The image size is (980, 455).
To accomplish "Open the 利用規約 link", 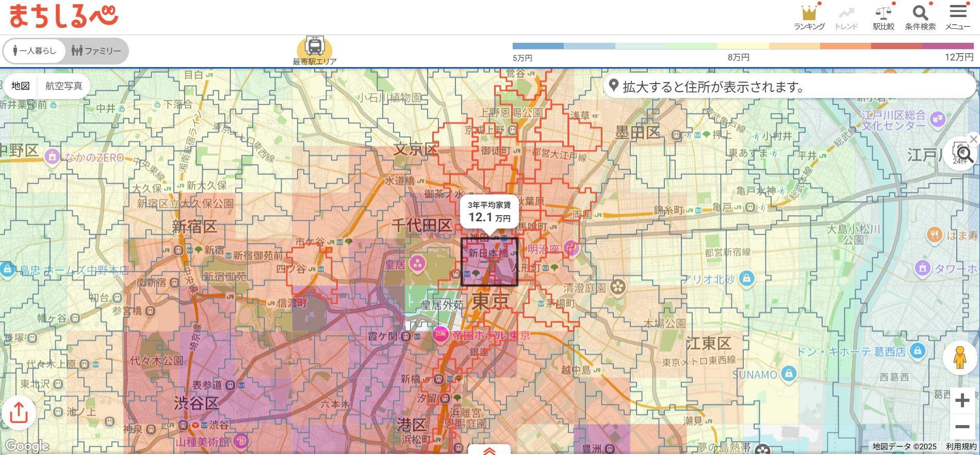I will pos(961,447).
